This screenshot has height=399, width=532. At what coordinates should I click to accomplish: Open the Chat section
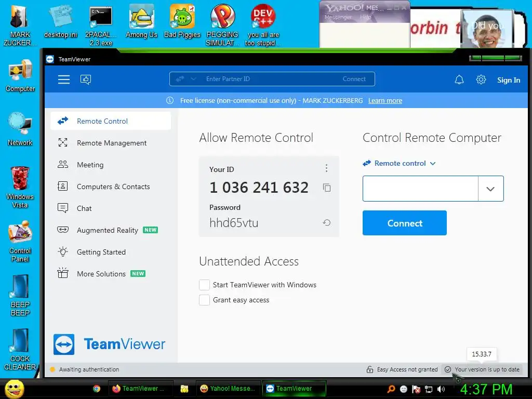pyautogui.click(x=111, y=208)
